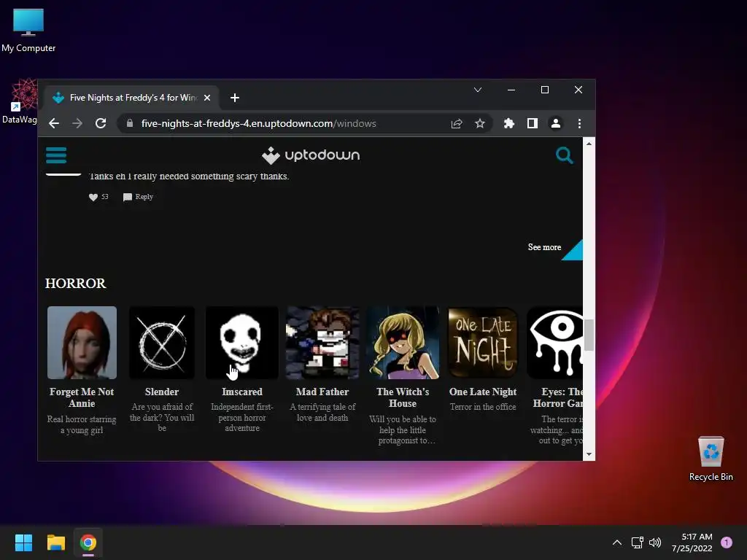Share this page using the share icon
Viewport: 747px width, 560px height.
click(457, 123)
